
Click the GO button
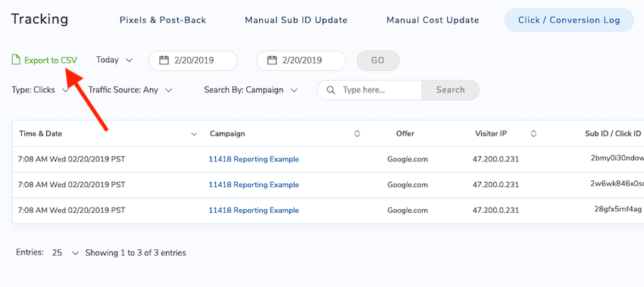[x=378, y=61]
